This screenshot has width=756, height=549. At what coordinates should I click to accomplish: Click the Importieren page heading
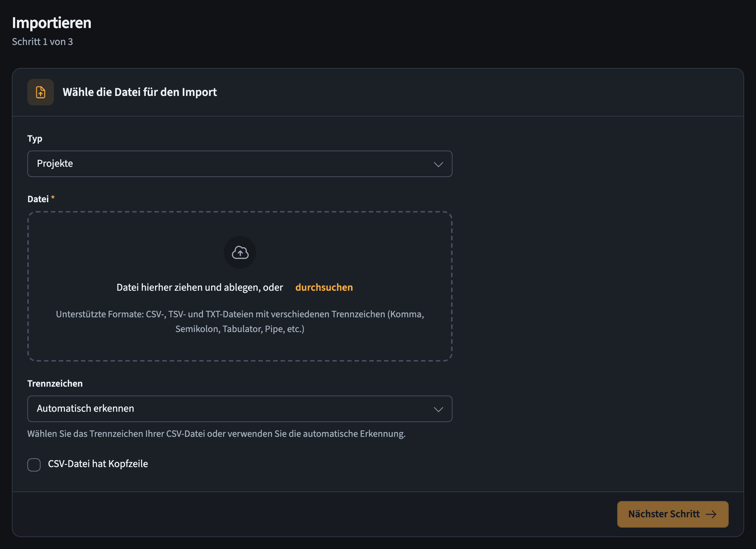(x=52, y=23)
